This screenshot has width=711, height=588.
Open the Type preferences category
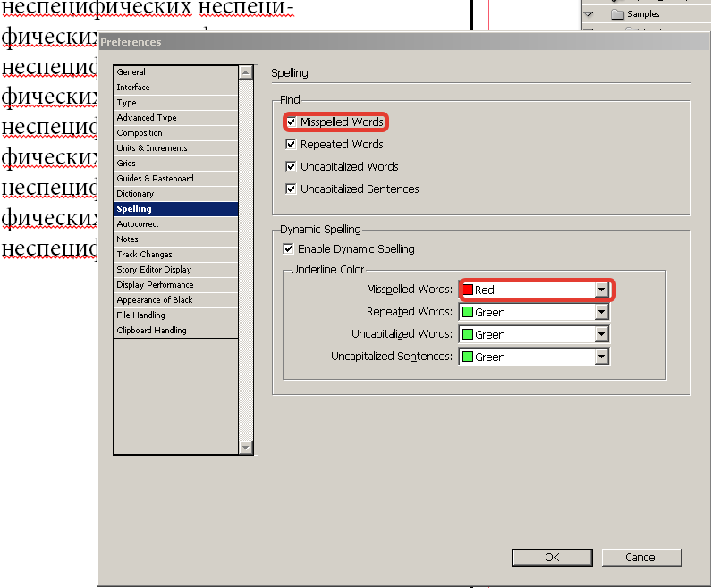(176, 103)
